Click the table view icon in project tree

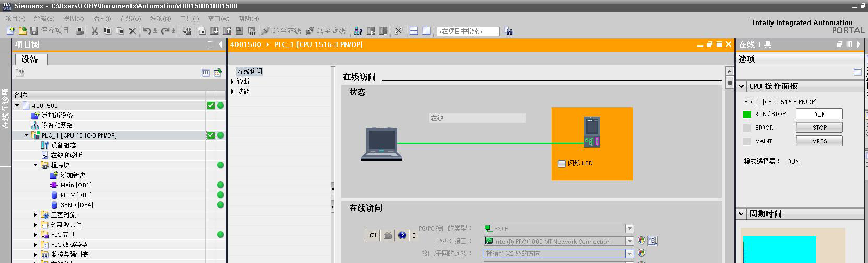tap(206, 73)
